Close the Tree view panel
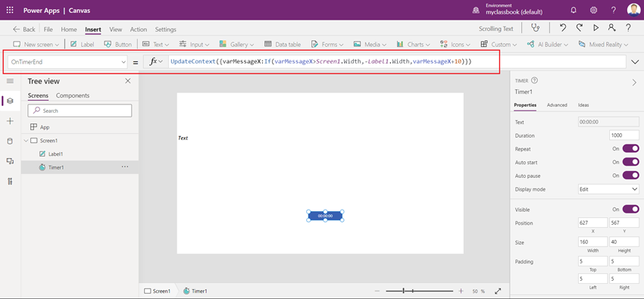Screen dimensions: 644x299 click(x=128, y=81)
